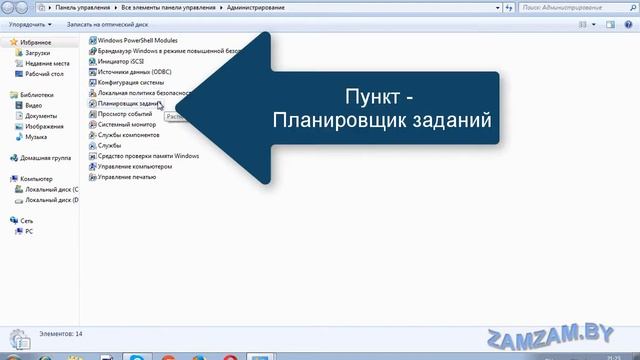Expand arrow after Все элементы панели управления
This screenshot has height=360, width=640.
[221, 8]
